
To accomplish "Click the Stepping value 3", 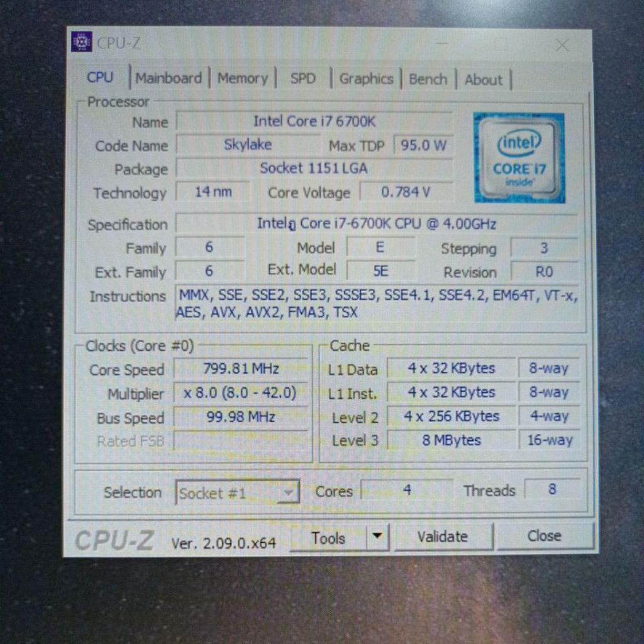I will 544,248.
